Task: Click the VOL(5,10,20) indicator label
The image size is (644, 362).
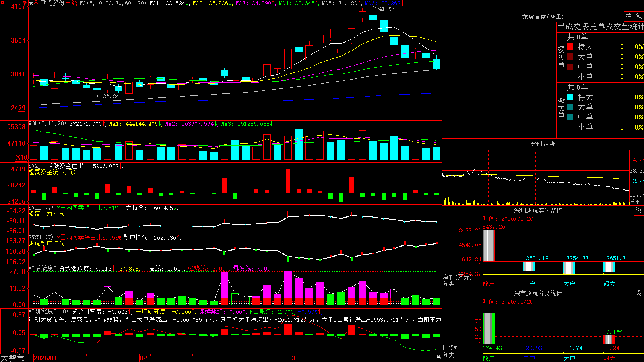Action: pos(47,124)
